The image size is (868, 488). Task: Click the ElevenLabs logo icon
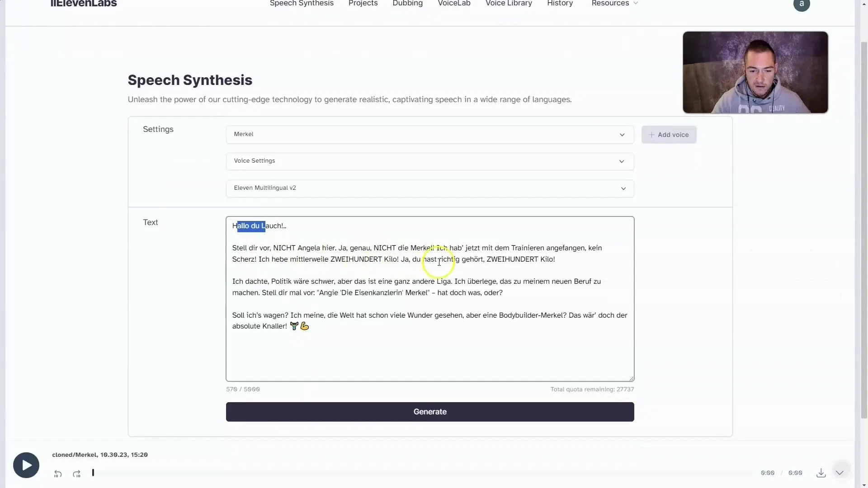click(84, 4)
